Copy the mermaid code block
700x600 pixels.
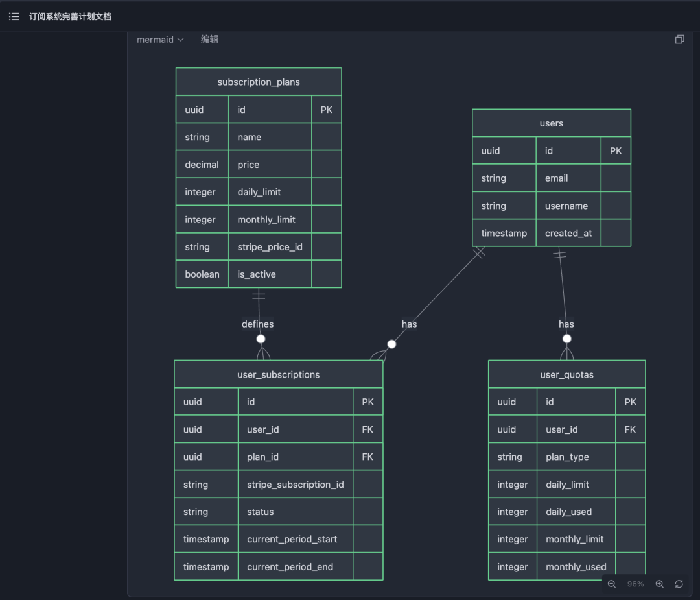click(x=679, y=40)
